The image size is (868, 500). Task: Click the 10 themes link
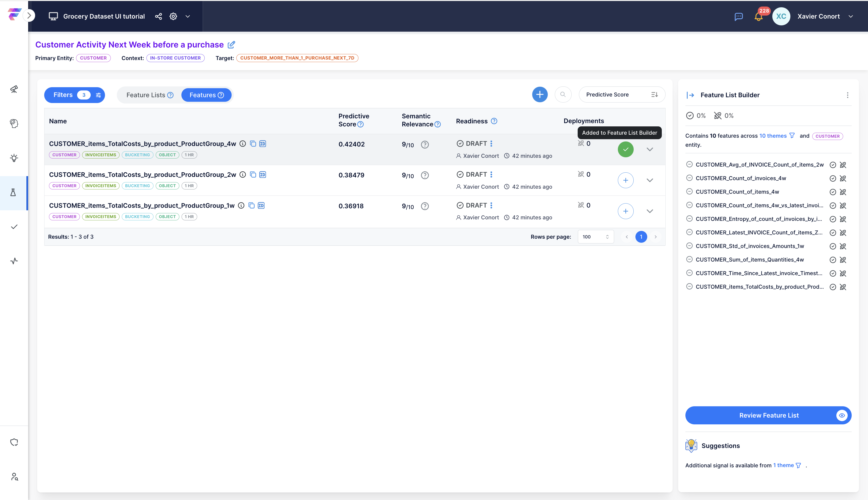[x=773, y=136]
